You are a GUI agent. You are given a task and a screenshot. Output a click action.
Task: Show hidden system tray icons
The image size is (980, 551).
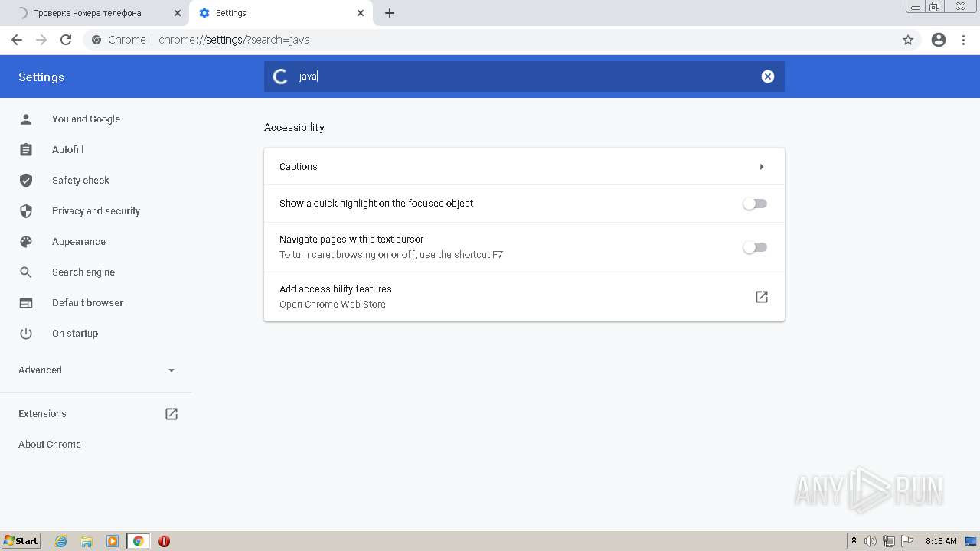coord(854,541)
